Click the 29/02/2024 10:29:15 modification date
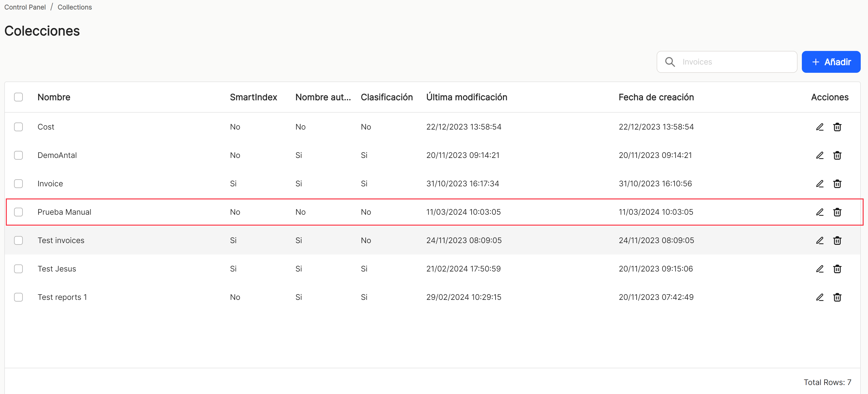The height and width of the screenshot is (394, 868). tap(464, 297)
